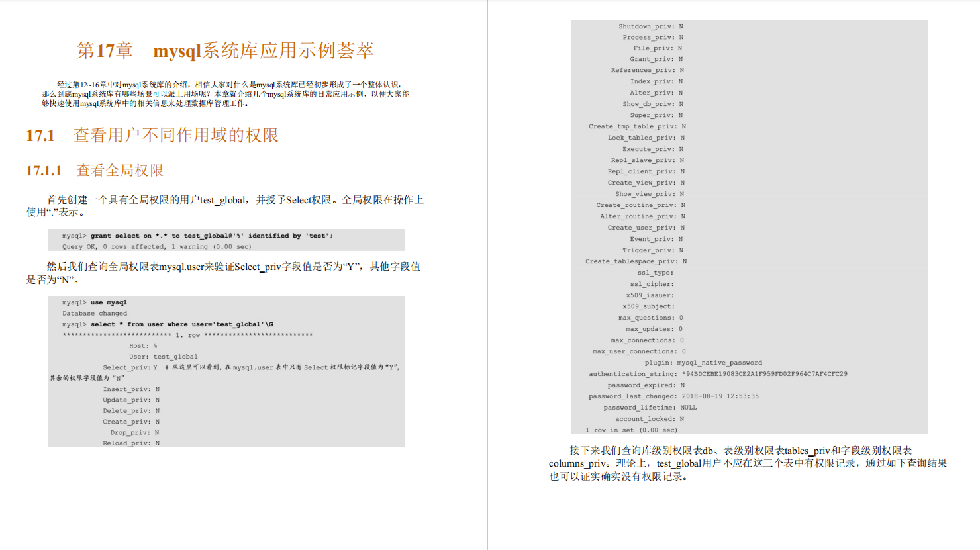Click the 'password_last_changed: 2018-08-19 12:53:35' row
Screen dimensions: 980x550
pyautogui.click(x=673, y=396)
